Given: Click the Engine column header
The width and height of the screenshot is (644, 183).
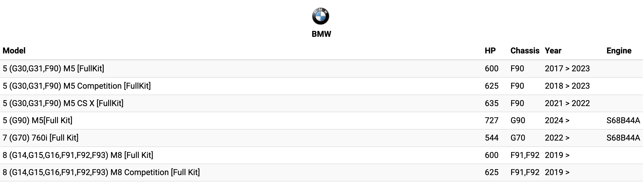Looking at the screenshot, I should 619,51.
